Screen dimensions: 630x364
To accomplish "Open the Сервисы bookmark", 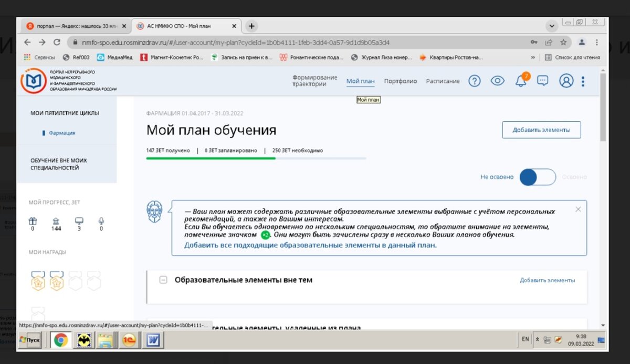I will 39,57.
